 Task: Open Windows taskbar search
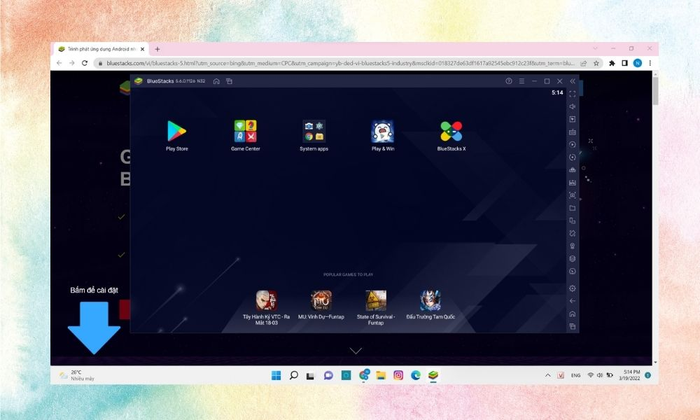pyautogui.click(x=293, y=375)
